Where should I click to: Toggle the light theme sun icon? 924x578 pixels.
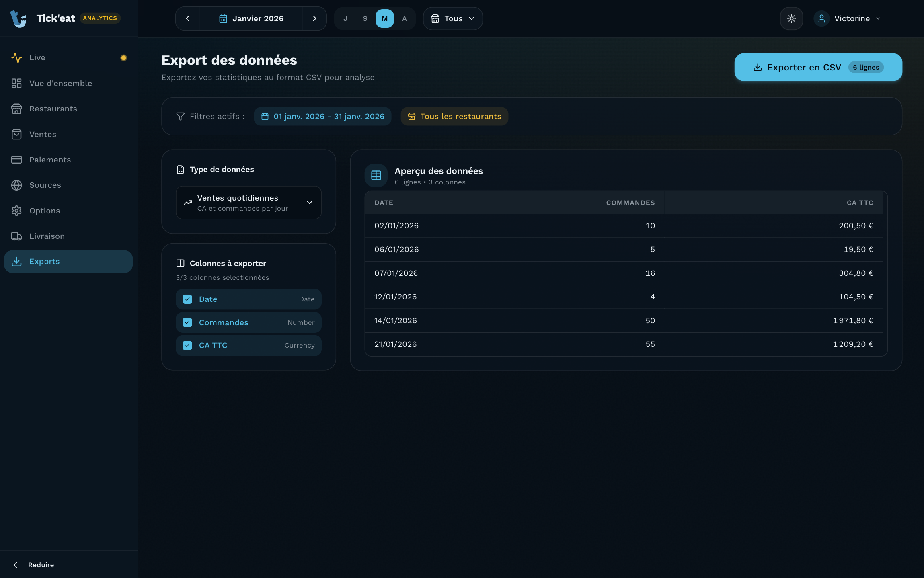[791, 18]
